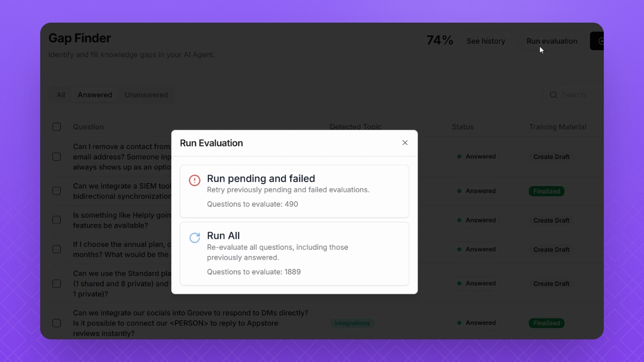Image resolution: width=644 pixels, height=362 pixels.
Task: Focus the Search input field
Action: click(573, 95)
